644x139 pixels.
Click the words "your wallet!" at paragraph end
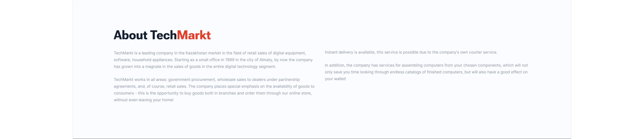(x=335, y=79)
